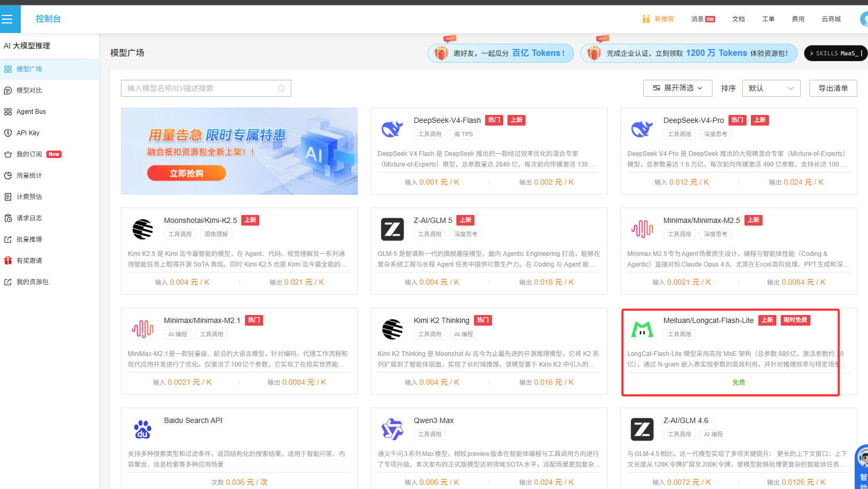The width and height of the screenshot is (868, 489).
Task: Click the 用量告急 promotional banner image
Action: pyautogui.click(x=239, y=151)
